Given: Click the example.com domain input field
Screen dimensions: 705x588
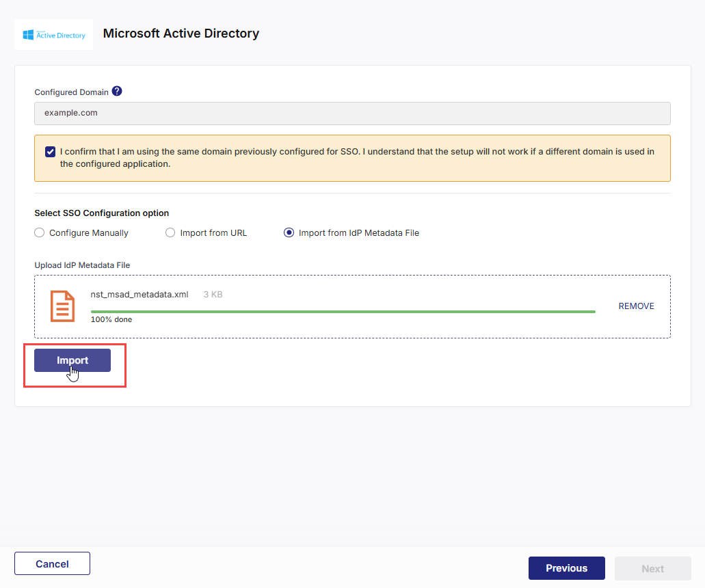Looking at the screenshot, I should pos(352,113).
